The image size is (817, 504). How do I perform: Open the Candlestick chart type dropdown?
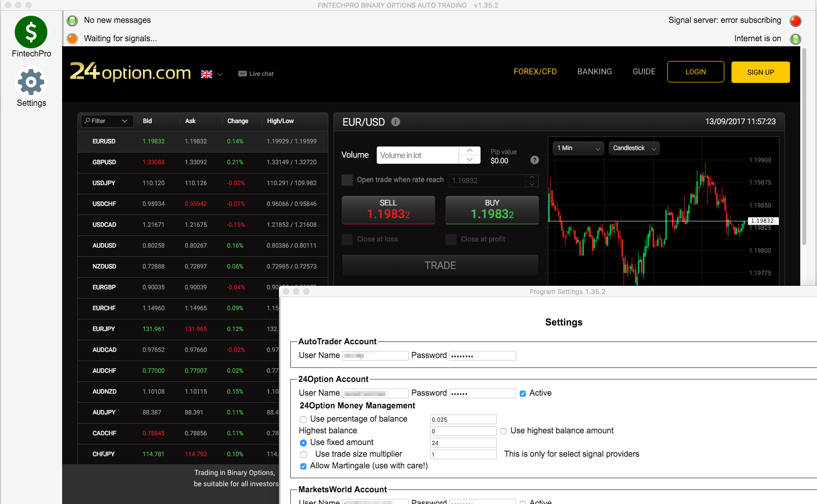click(x=634, y=148)
